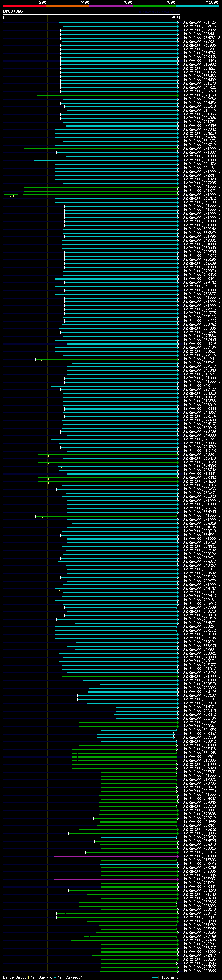The height and width of the screenshot is (980, 222).
Task: Click the UniRef100_B9PIH0 hit label
Action: (199, 229)
